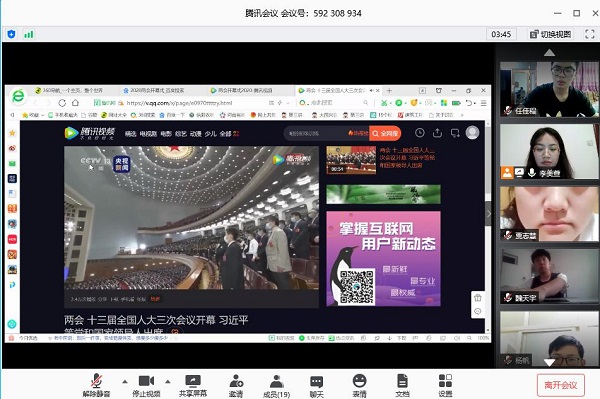Switch to the 2020两会开幕式 百度搜索 tab

point(157,91)
